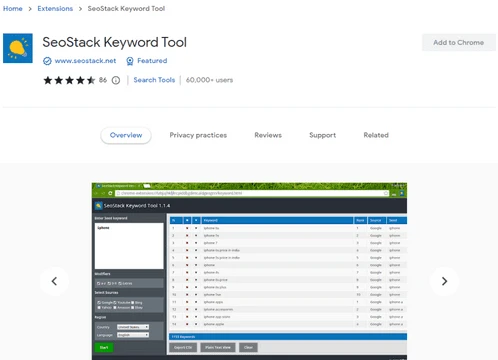Image resolution: width=498 pixels, height=360 pixels.
Task: Click the SeoStack lightbulb extension logo
Action: pos(18,48)
